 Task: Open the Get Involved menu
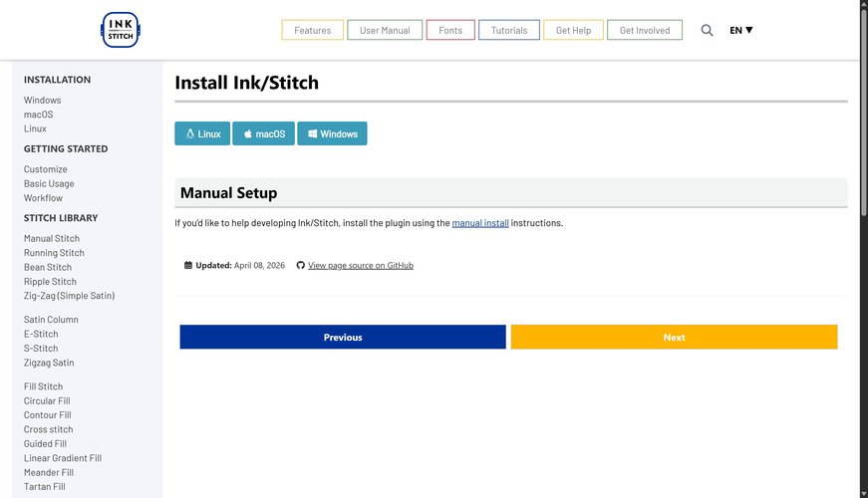[x=645, y=30]
